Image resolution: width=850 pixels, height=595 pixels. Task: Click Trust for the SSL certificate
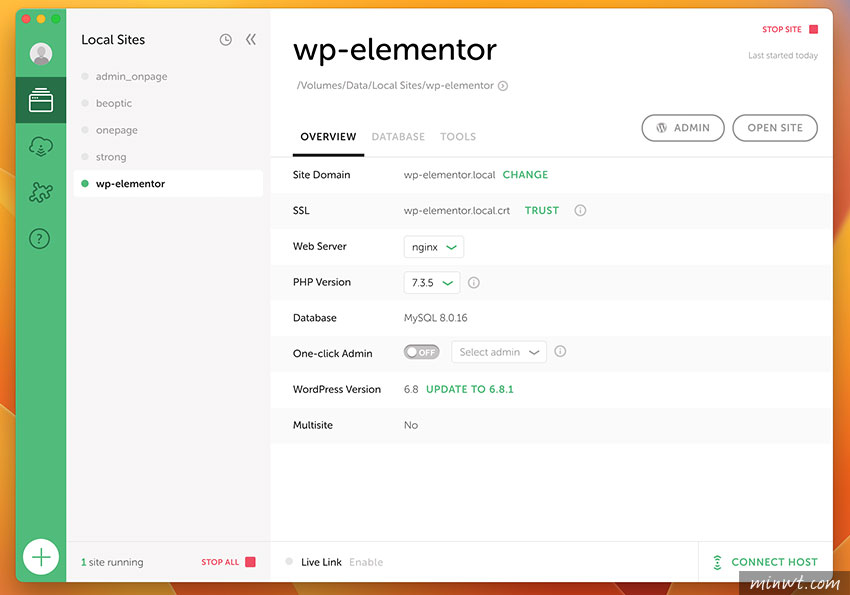542,210
